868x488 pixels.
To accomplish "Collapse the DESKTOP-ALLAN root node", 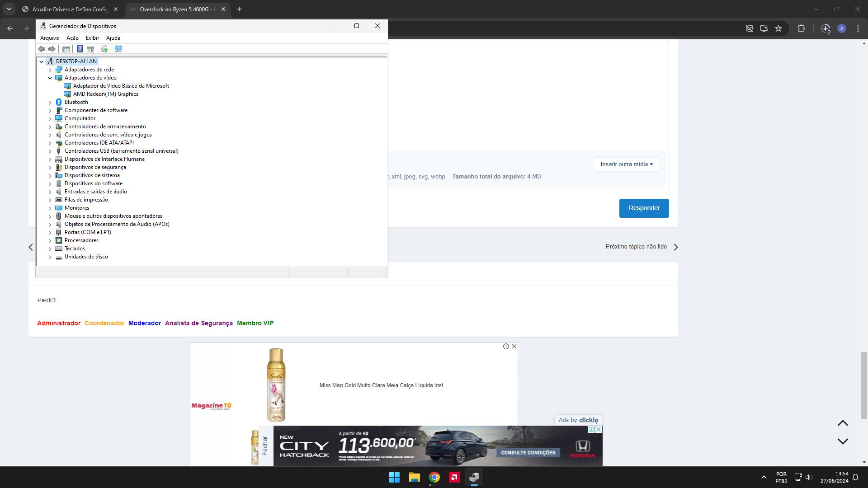I will click(x=41, y=61).
